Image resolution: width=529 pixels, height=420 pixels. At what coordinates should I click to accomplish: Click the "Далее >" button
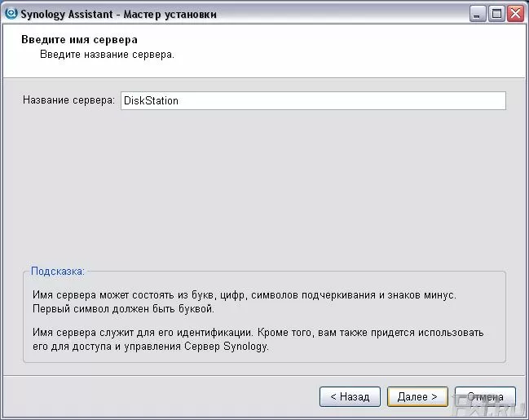(x=417, y=396)
